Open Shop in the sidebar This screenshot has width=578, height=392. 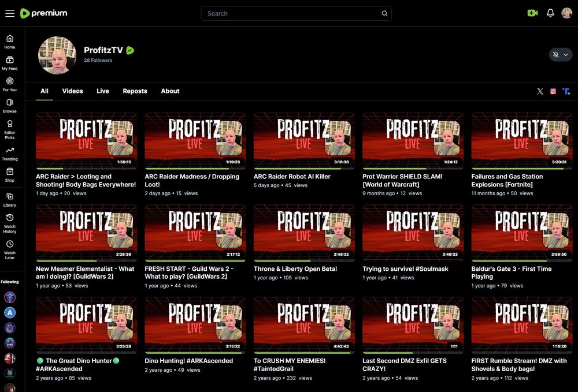tap(10, 175)
